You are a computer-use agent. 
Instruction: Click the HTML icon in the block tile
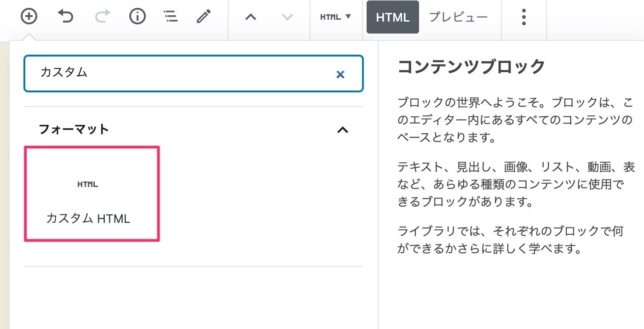[x=87, y=184]
